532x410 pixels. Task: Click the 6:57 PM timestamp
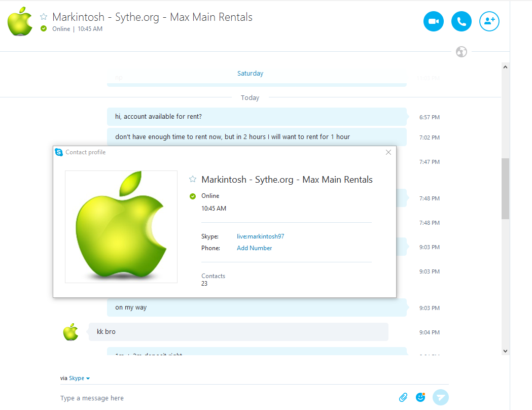(x=429, y=117)
